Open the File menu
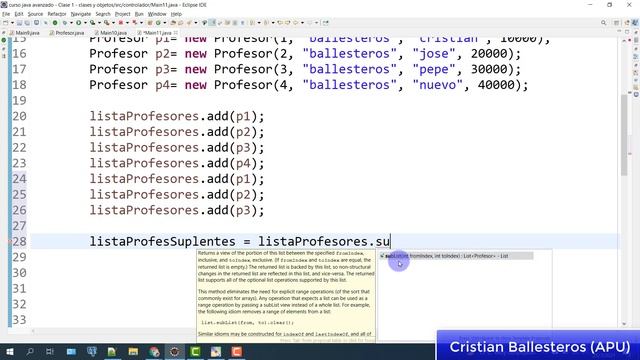The height and width of the screenshot is (360, 640). [x=6, y=14]
